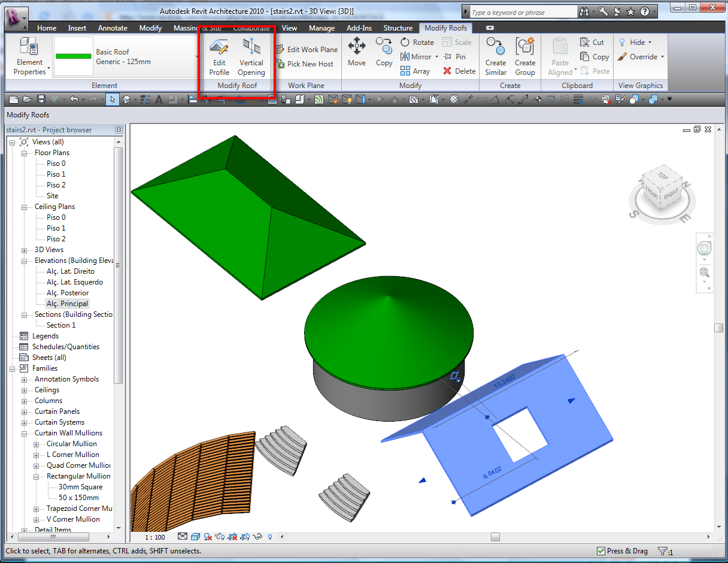The image size is (728, 563).
Task: Open the Add-Ins ribbon tab
Action: click(359, 28)
